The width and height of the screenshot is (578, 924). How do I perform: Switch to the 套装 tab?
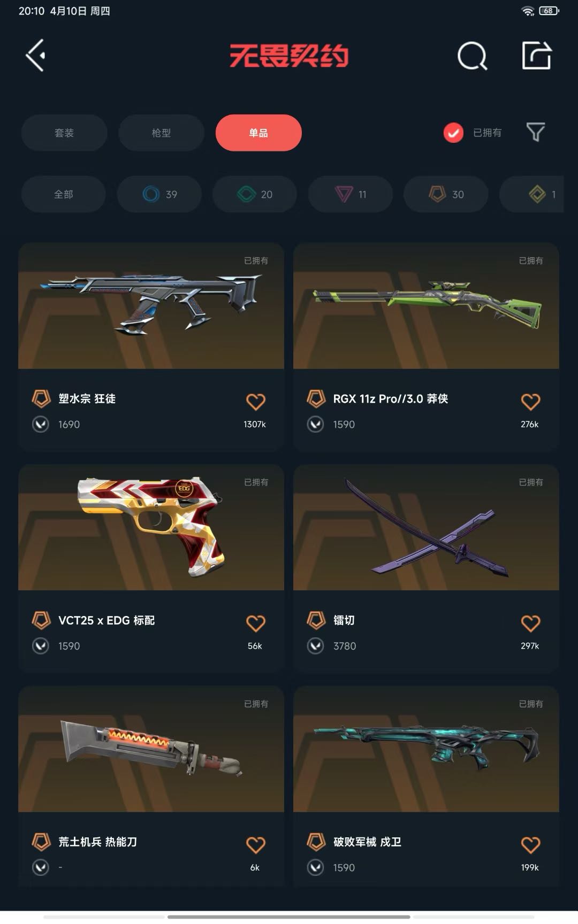pos(64,133)
